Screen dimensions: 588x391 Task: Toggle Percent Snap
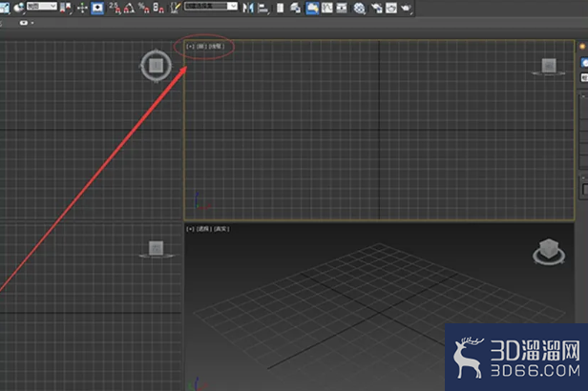[143, 8]
